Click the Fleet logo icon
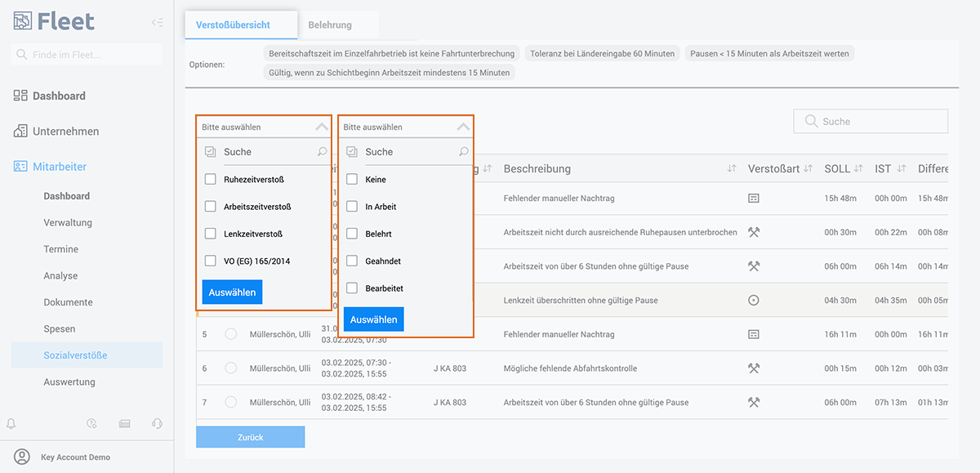Image resolution: width=980 pixels, height=473 pixels. click(x=23, y=22)
